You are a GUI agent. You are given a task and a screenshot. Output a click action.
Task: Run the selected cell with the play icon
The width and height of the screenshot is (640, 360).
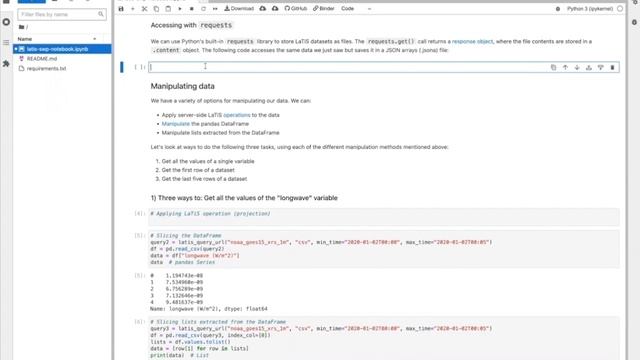pos(180,9)
